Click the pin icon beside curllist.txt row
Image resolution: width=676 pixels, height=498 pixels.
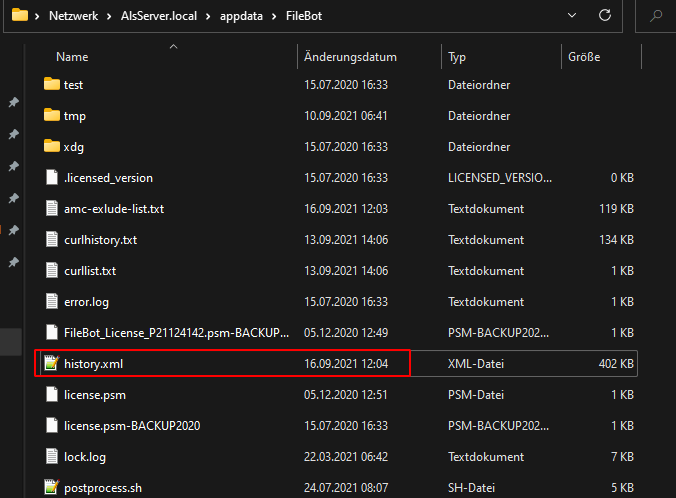[x=14, y=262]
